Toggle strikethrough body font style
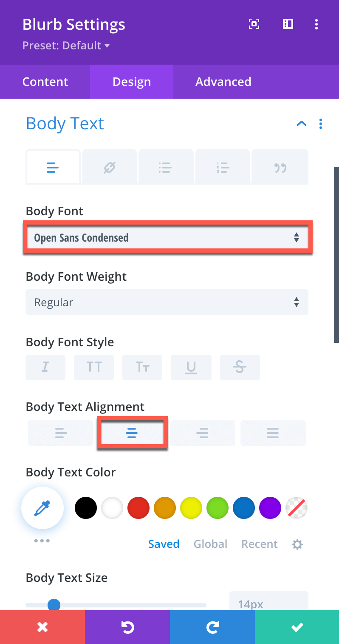The image size is (339, 644). pyautogui.click(x=240, y=367)
